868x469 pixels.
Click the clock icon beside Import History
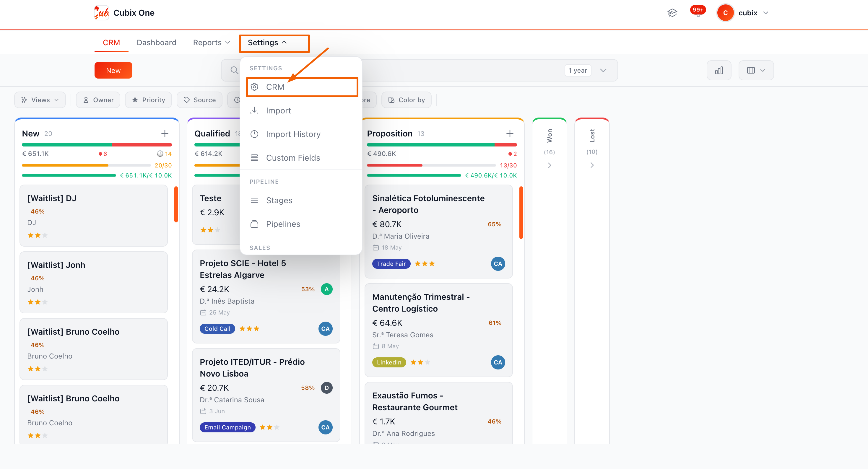click(254, 134)
